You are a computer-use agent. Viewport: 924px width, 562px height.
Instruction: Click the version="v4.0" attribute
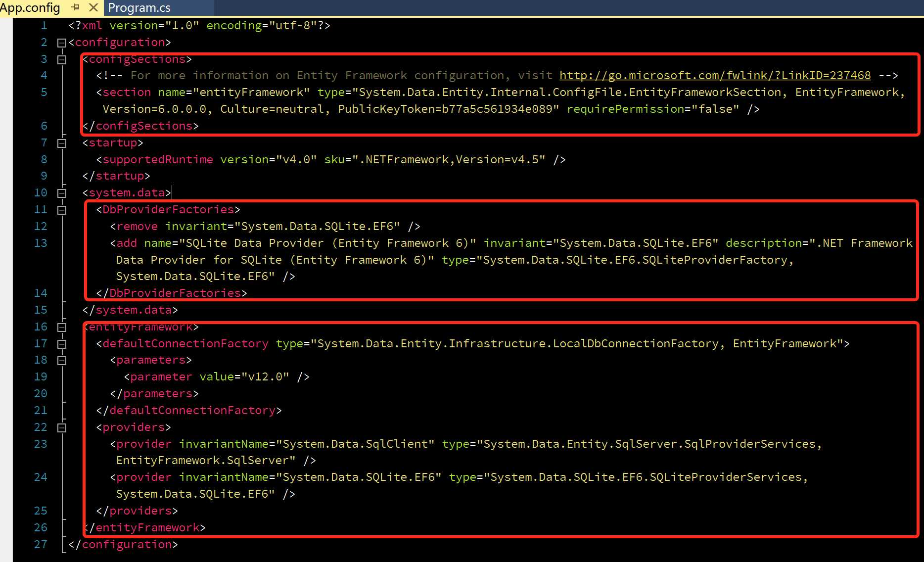coord(269,159)
